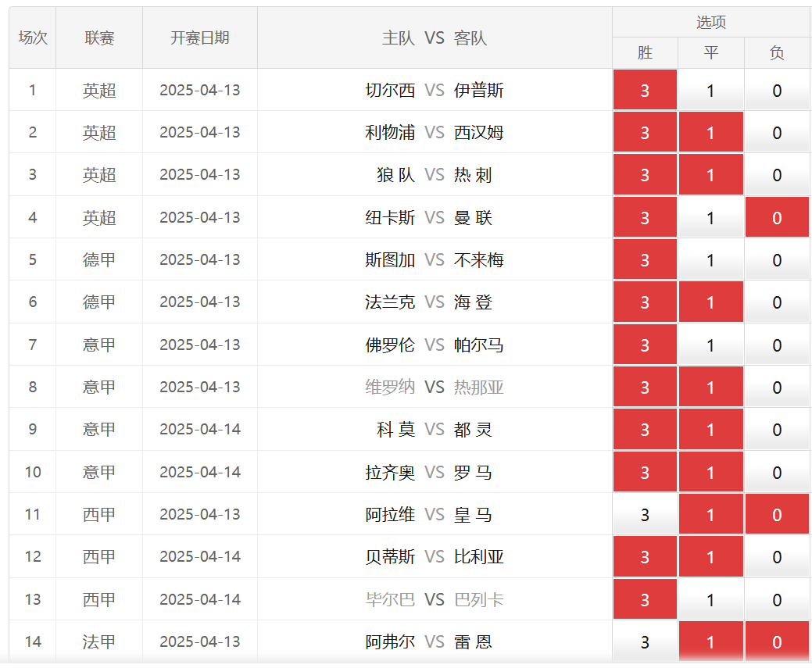Toggle draw option 1 for 狼队 VS 热刺
The image size is (812, 668).
[x=710, y=175]
